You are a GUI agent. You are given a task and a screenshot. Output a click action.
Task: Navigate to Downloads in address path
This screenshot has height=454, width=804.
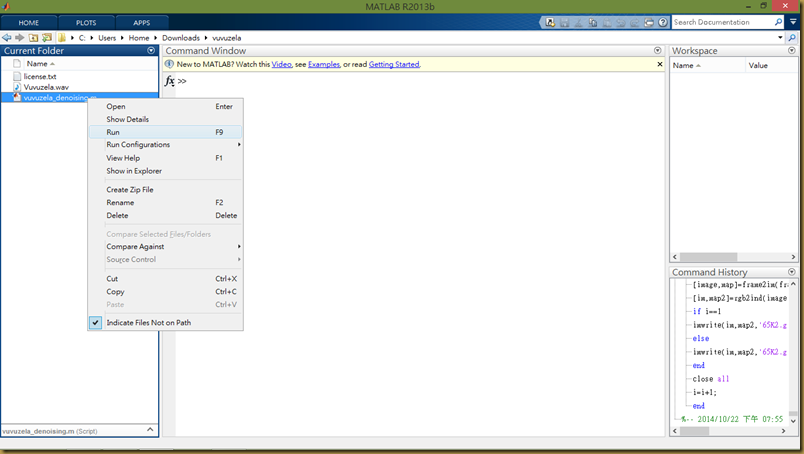180,38
